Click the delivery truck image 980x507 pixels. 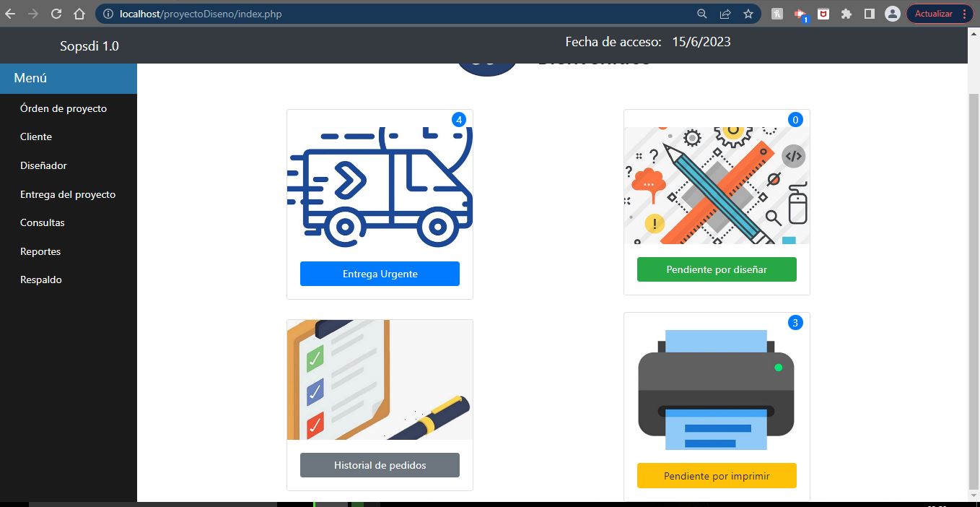click(x=380, y=186)
